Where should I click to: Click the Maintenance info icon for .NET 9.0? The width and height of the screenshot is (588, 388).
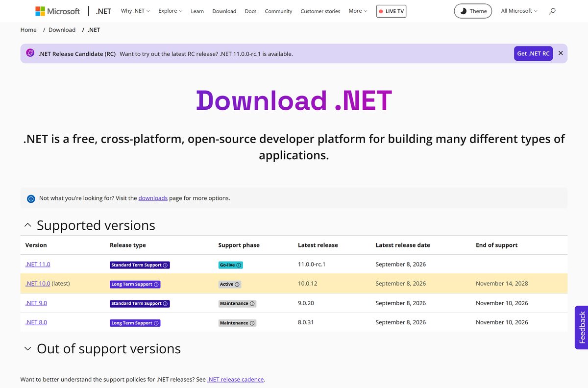(252, 304)
